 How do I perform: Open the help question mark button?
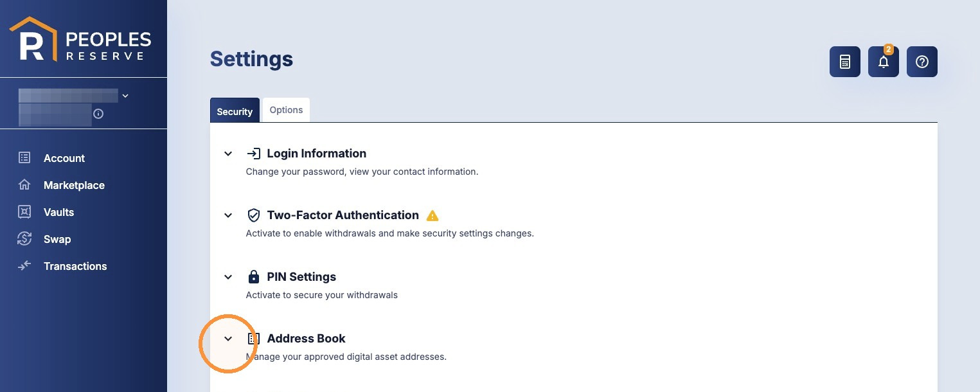click(x=922, y=62)
